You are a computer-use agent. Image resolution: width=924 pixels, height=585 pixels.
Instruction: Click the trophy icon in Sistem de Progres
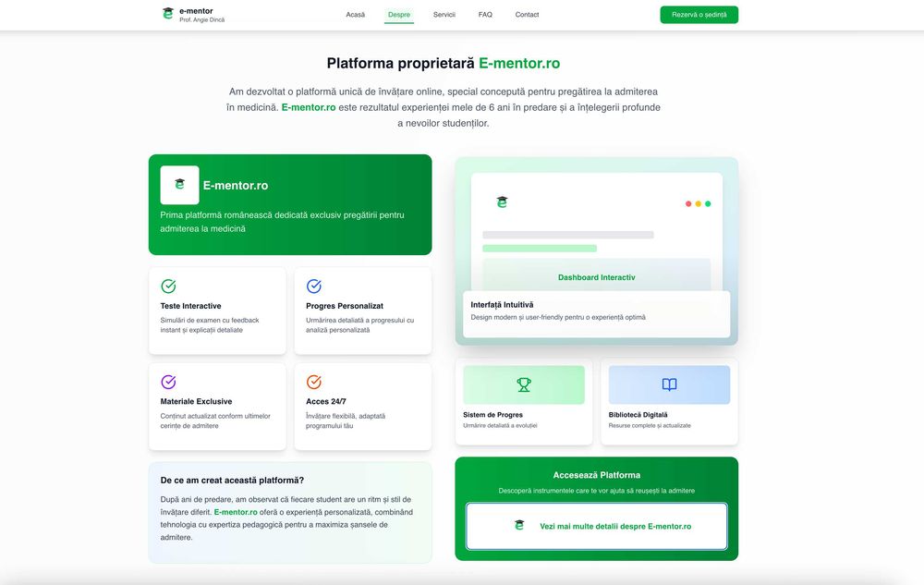524,384
